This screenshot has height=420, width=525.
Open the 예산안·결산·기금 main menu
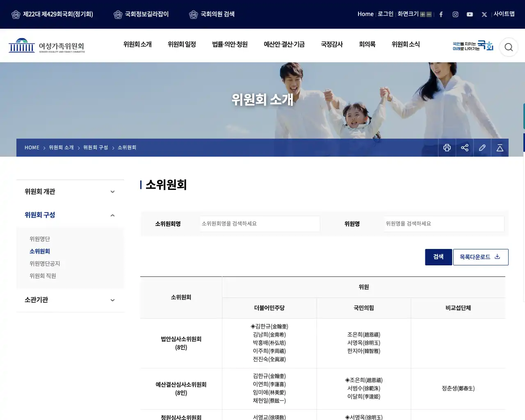click(284, 44)
